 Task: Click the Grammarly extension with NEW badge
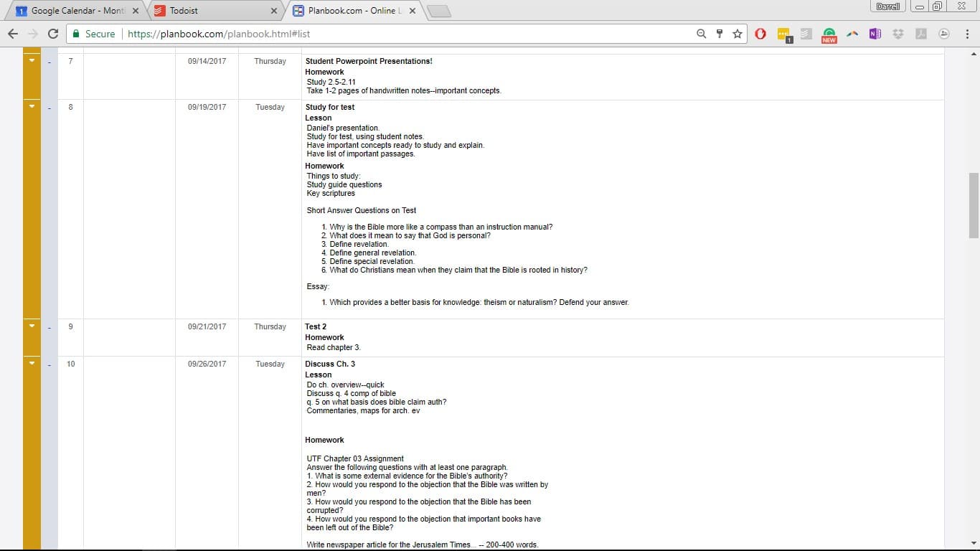(x=829, y=34)
